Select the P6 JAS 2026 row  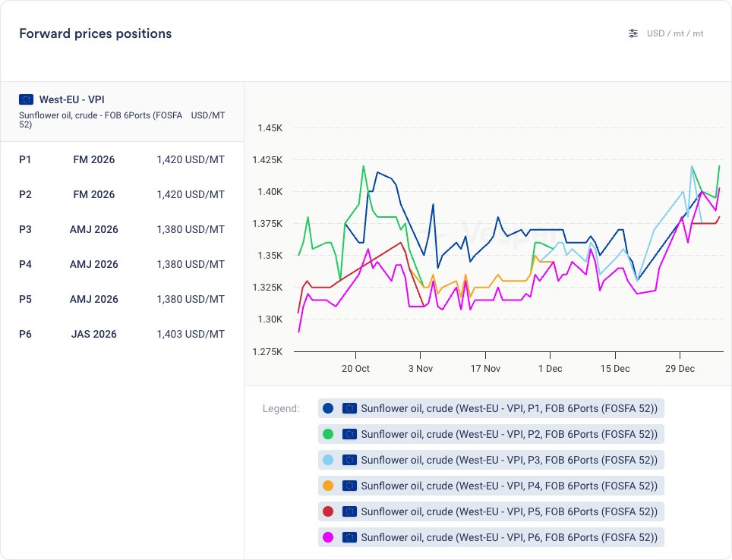point(121,334)
